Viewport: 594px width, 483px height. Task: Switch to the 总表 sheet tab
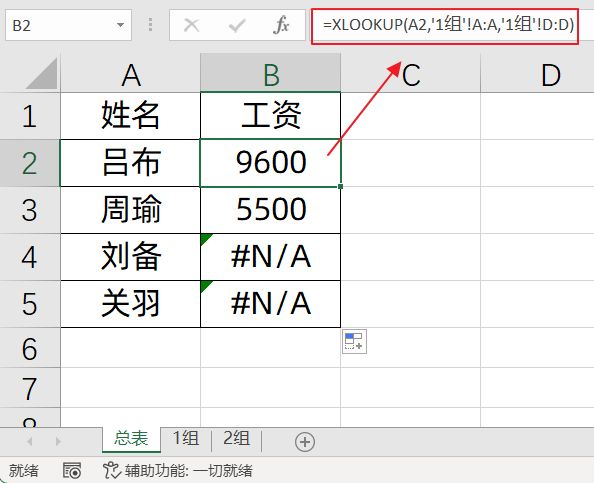point(131,439)
